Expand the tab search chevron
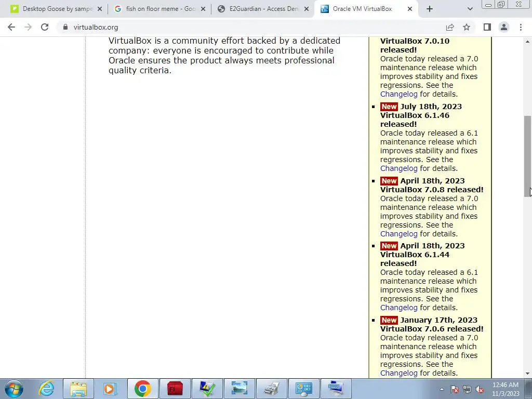Screen dimensions: 532x399 point(470,9)
